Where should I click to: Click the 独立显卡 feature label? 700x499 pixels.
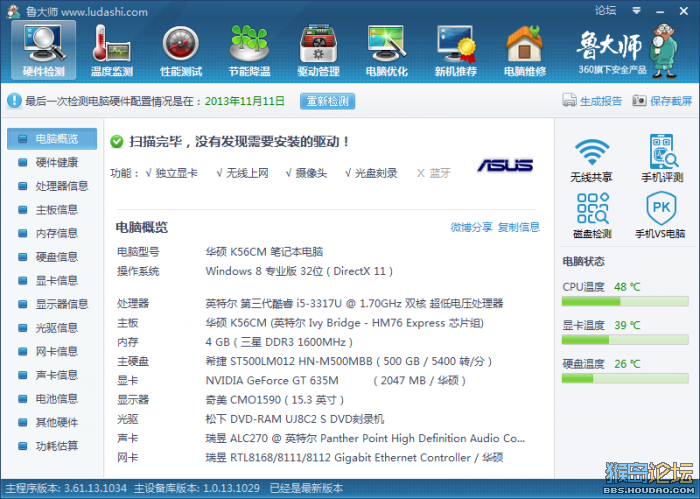176,173
